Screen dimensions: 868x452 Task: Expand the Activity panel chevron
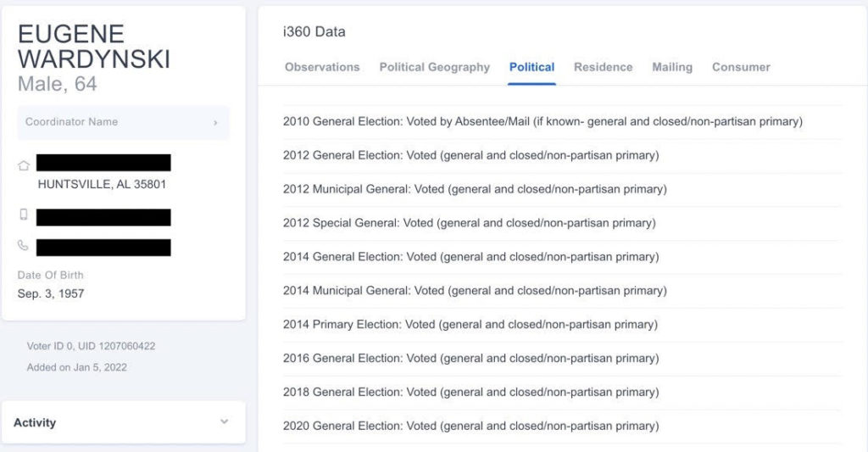[x=224, y=422]
